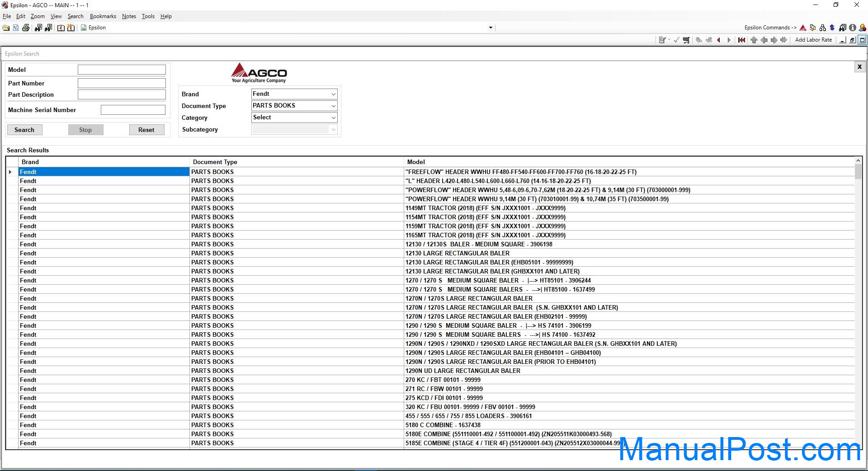Click the red left triangle previous icon

coord(719,40)
